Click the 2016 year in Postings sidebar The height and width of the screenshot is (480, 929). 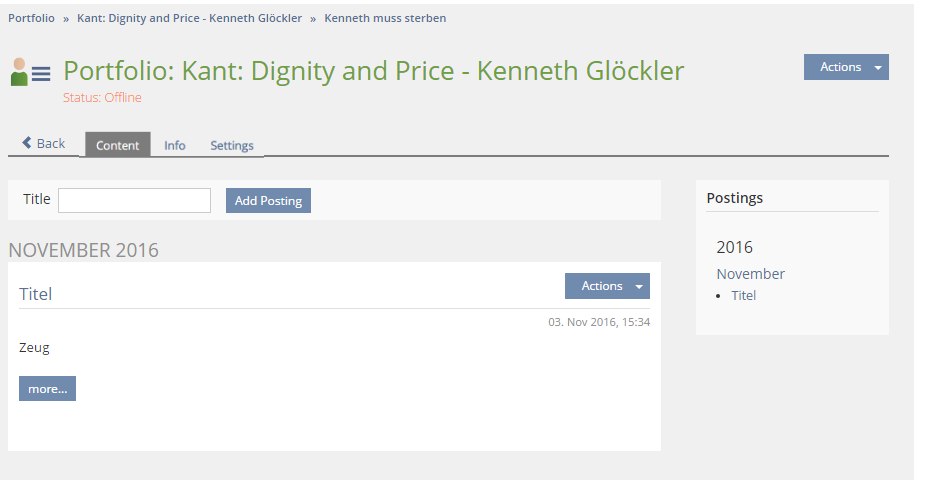tap(734, 247)
